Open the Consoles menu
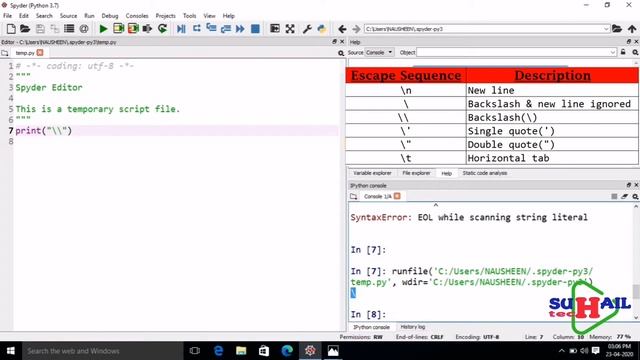The width and height of the screenshot is (640, 360). (x=137, y=16)
